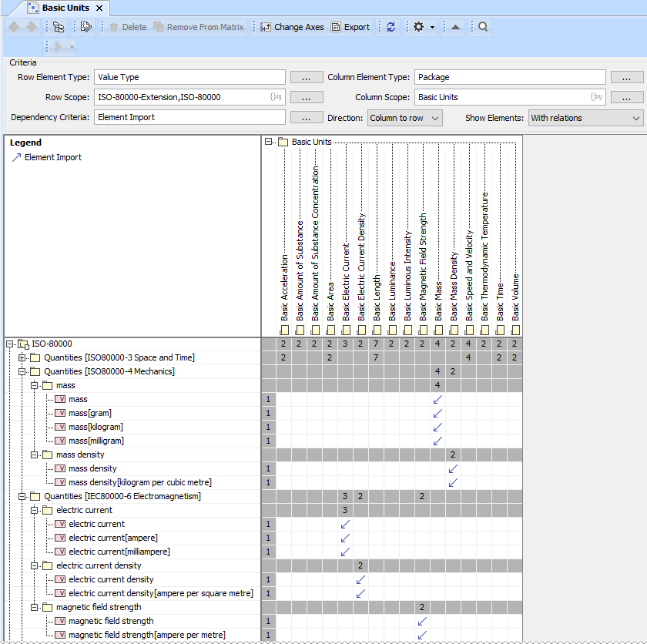This screenshot has width=647, height=644.
Task: Select the electric current[ampere] value type
Action: pyautogui.click(x=112, y=538)
